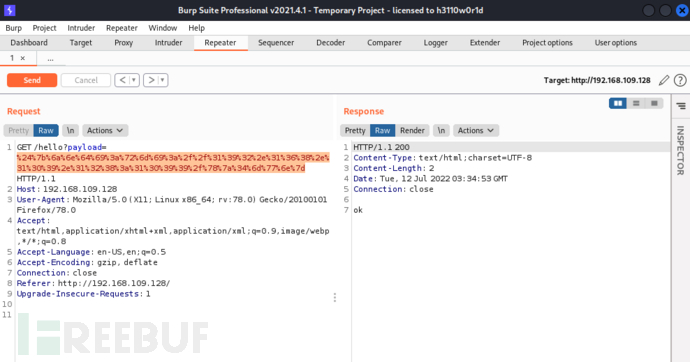Screen dimensions: 690x362
Task: Click the Content-Type response header
Action: (442, 157)
